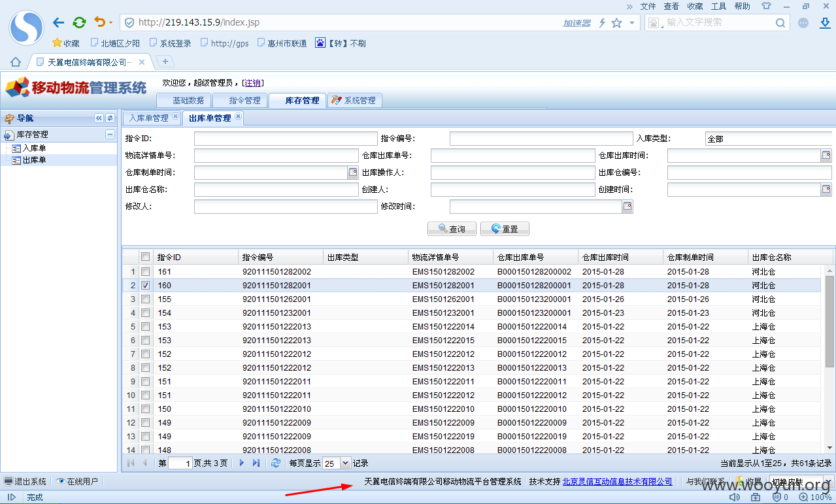Open 北京灵信互动信息技术有限公司 link

tap(617, 481)
